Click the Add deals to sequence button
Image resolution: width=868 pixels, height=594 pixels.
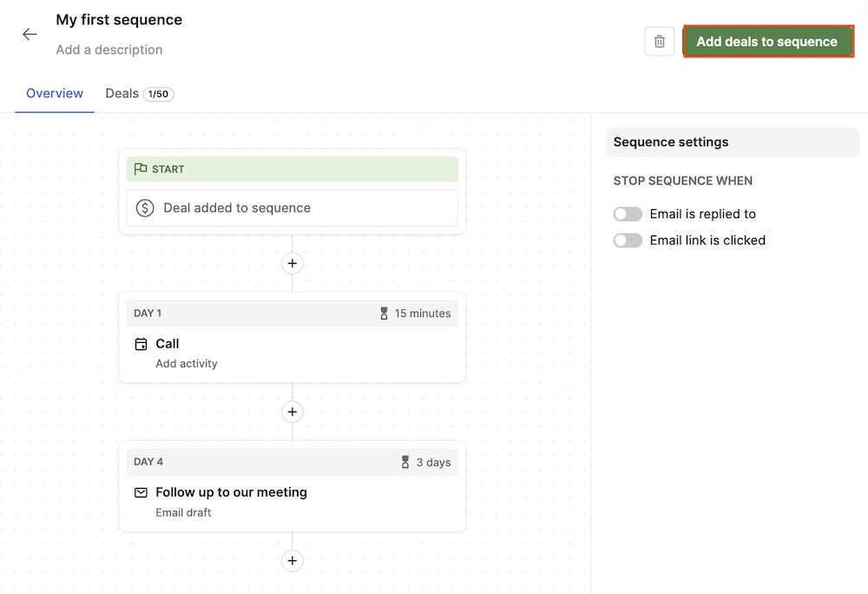point(767,41)
